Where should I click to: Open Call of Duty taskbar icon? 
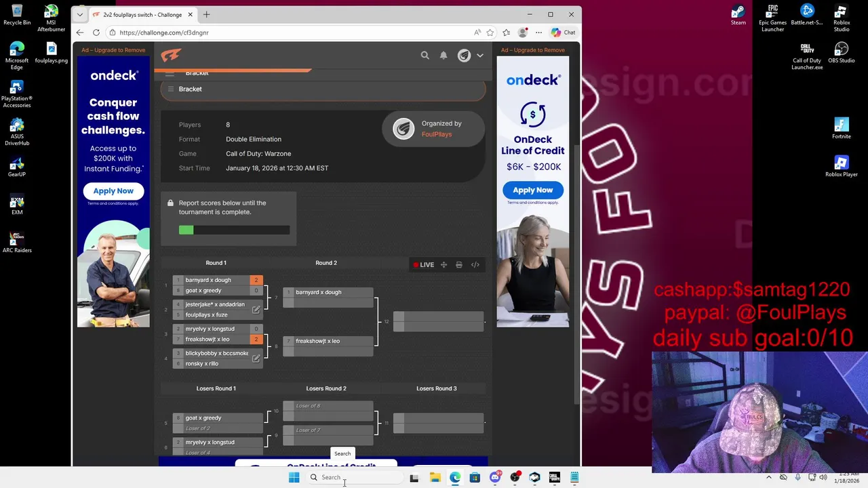coord(554,477)
